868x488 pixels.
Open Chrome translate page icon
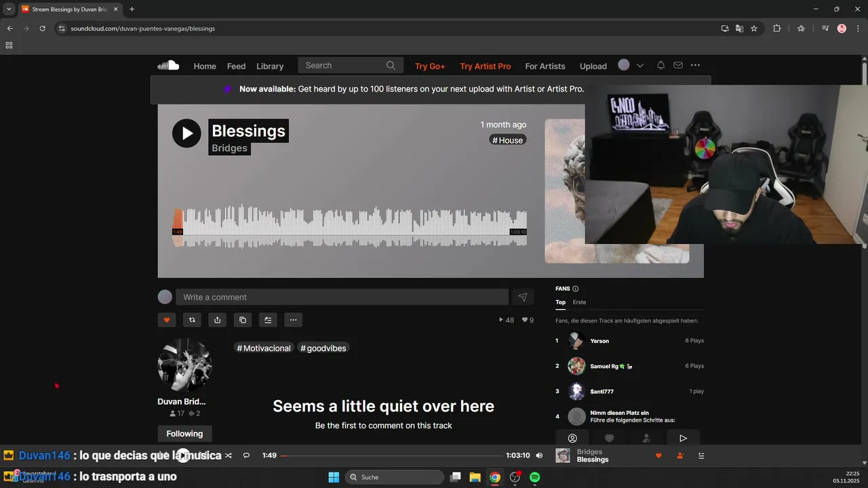[739, 28]
